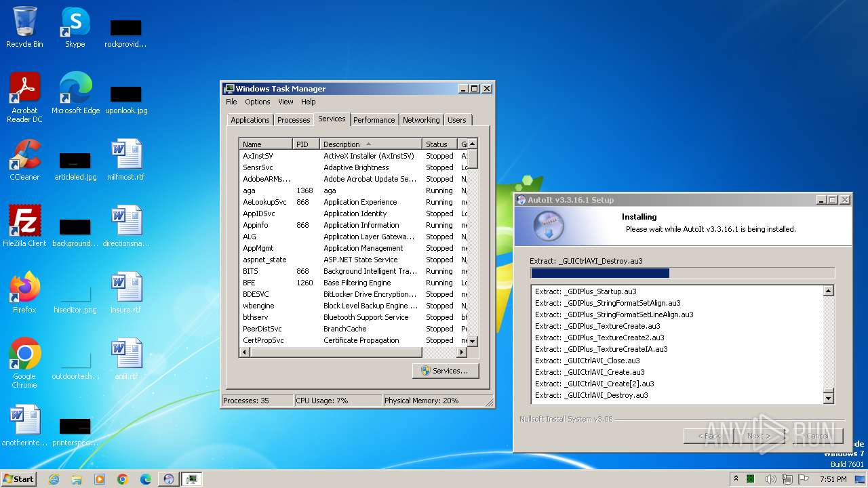Launch FileZilla Client shortcut
Image resolution: width=868 pixels, height=488 pixels.
24,226
